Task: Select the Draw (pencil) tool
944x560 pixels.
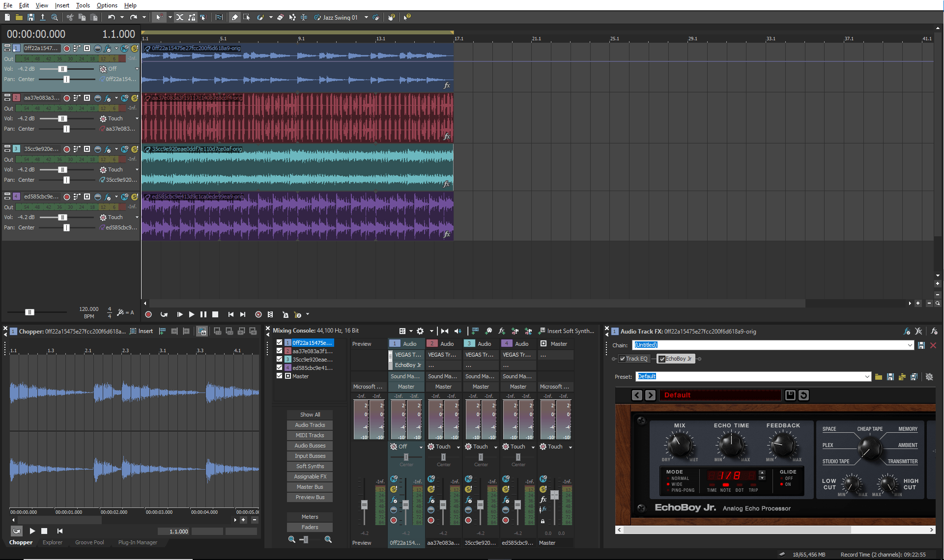Action: [234, 17]
